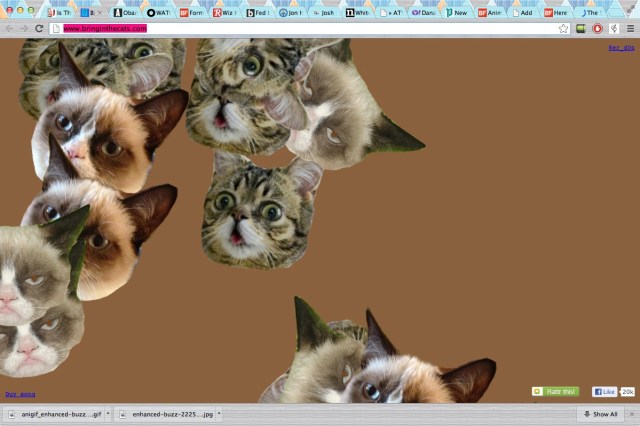Switch to the 'WAT' tab
This screenshot has width=640, height=426.
[x=158, y=13]
